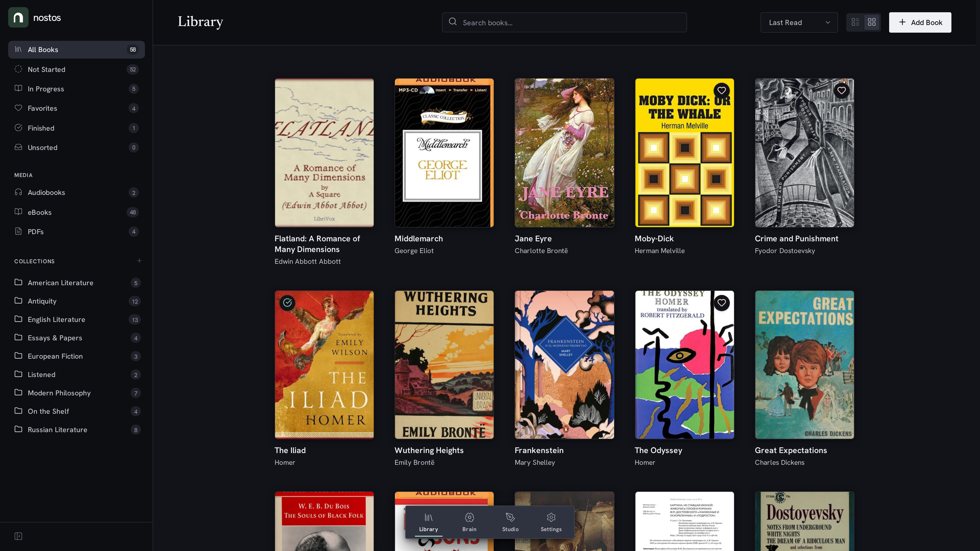Click author name Fyodor Dostoevsky

click(785, 251)
